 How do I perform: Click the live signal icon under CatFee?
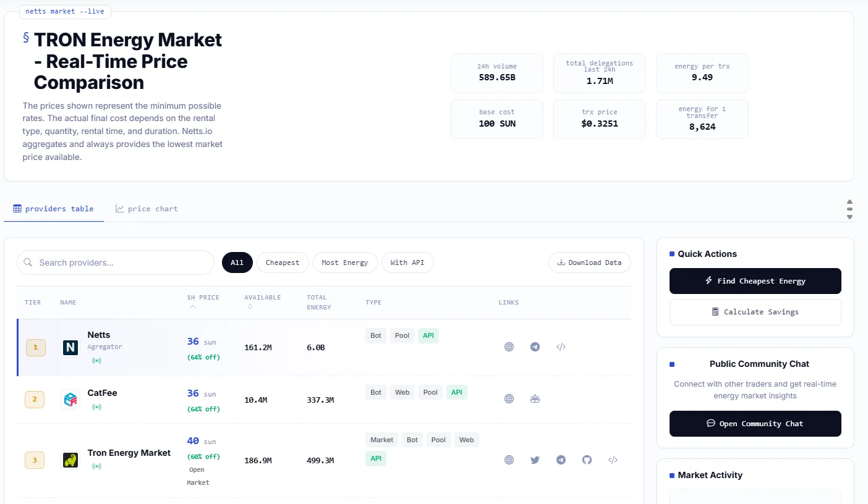coord(96,407)
